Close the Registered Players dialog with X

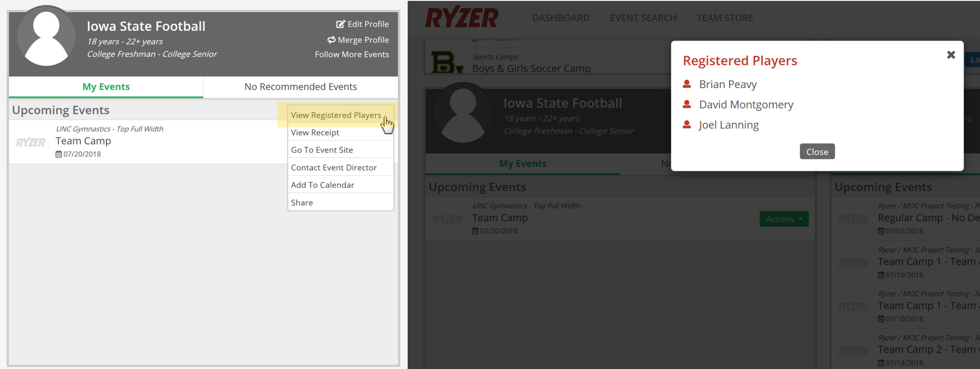pos(951,55)
